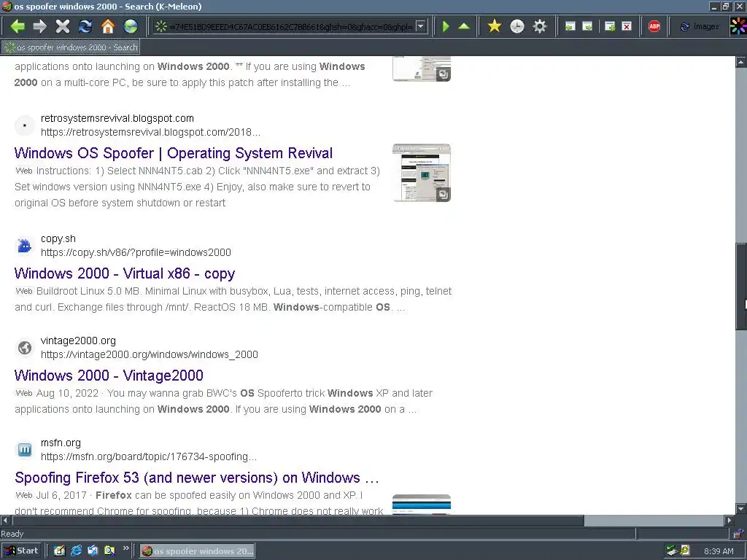
Task: Click the retrosystemsrevival site favicon
Action: (x=24, y=125)
